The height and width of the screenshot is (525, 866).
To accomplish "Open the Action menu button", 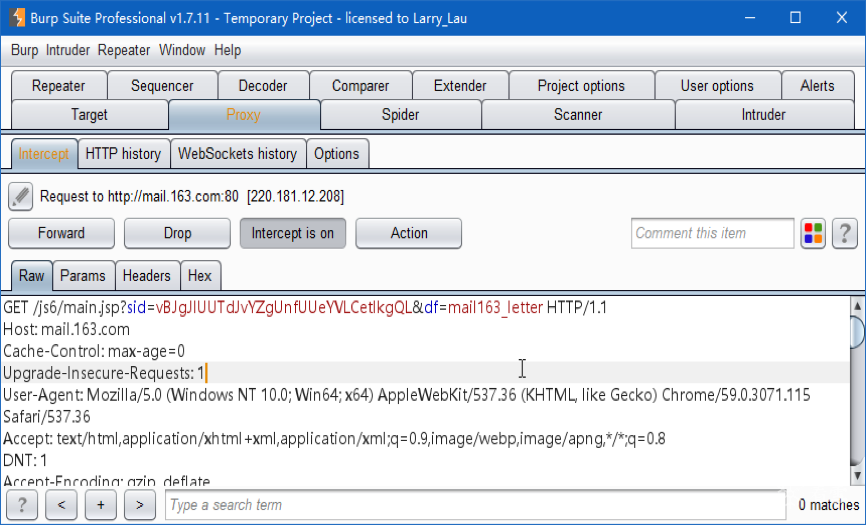I will point(409,234).
